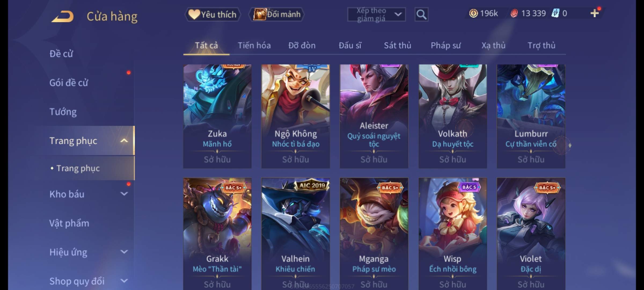
Task: Switch to the Pháp sư tab
Action: [446, 45]
